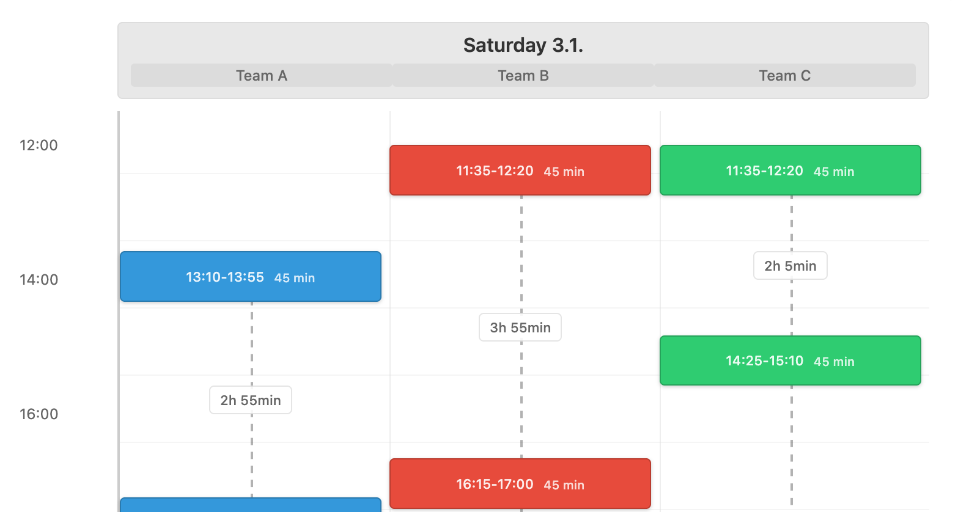
Task: Select the Team C column header
Action: (784, 76)
